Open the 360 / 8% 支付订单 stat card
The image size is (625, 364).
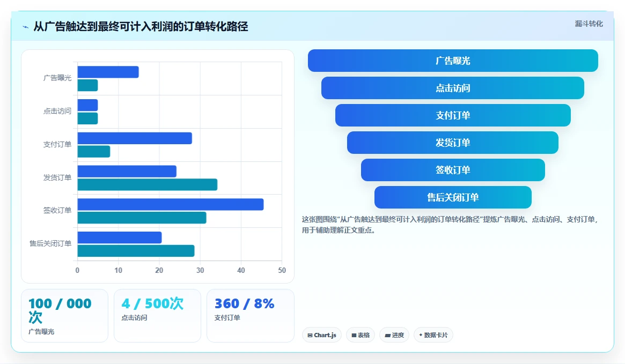(x=251, y=315)
